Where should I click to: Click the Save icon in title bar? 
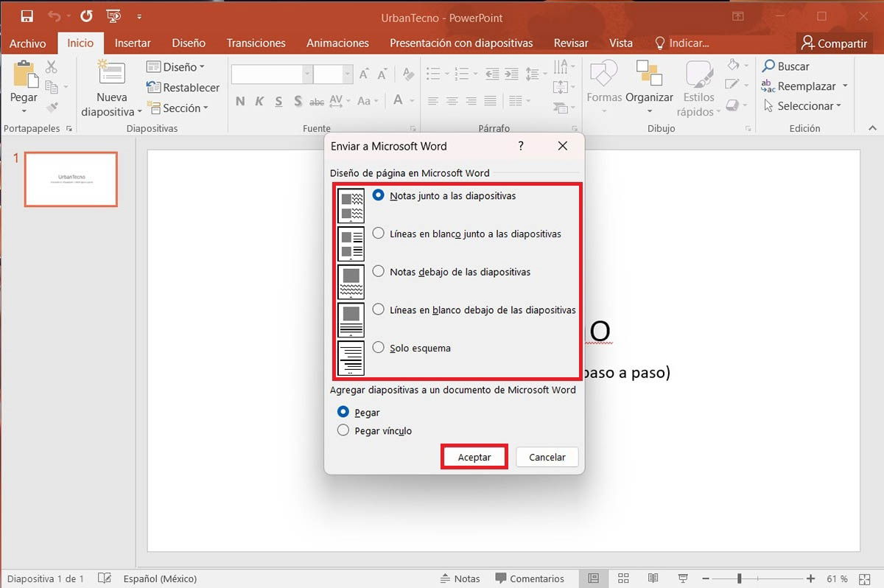tap(27, 15)
